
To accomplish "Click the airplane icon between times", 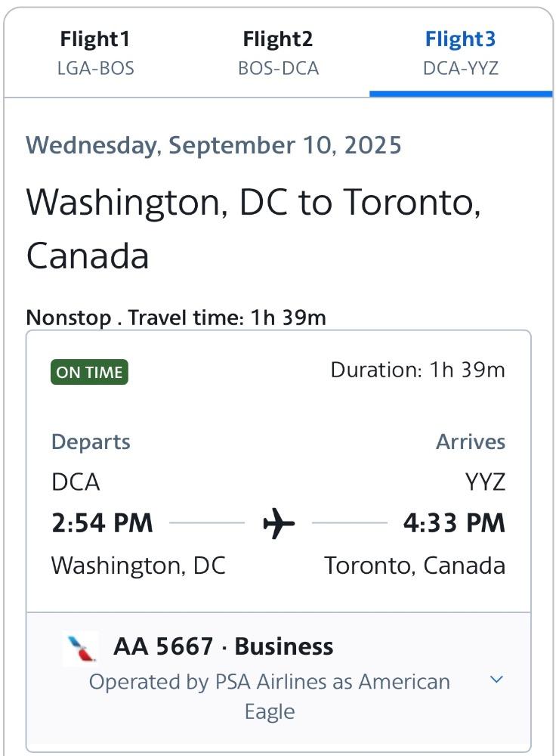I will pos(279,522).
